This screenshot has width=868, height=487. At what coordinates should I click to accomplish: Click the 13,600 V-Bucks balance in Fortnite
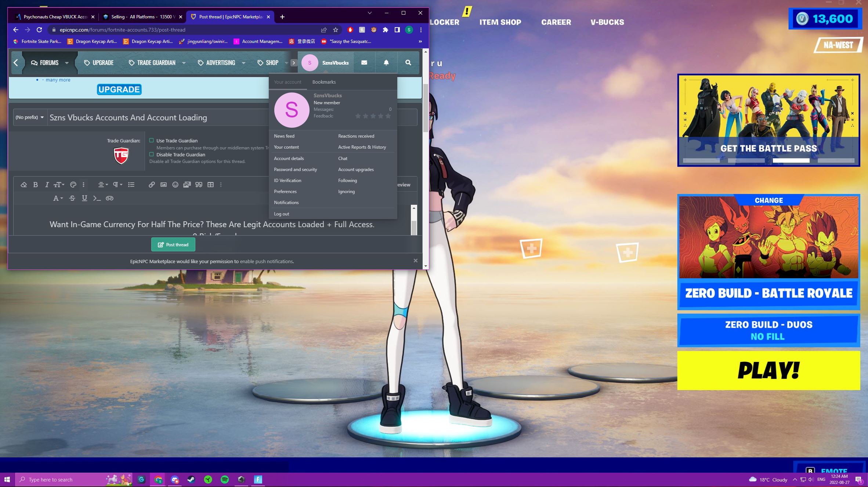coord(825,19)
